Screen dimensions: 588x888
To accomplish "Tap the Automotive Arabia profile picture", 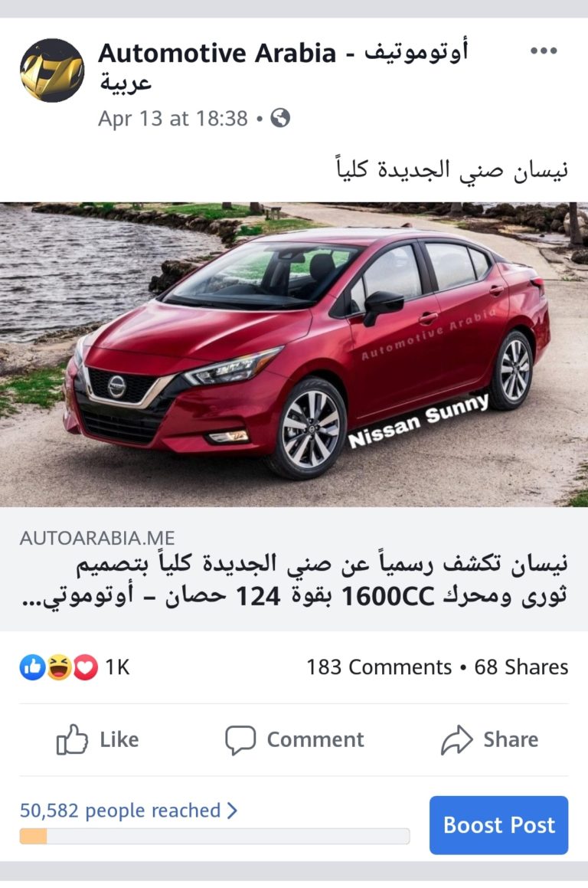I will point(52,70).
